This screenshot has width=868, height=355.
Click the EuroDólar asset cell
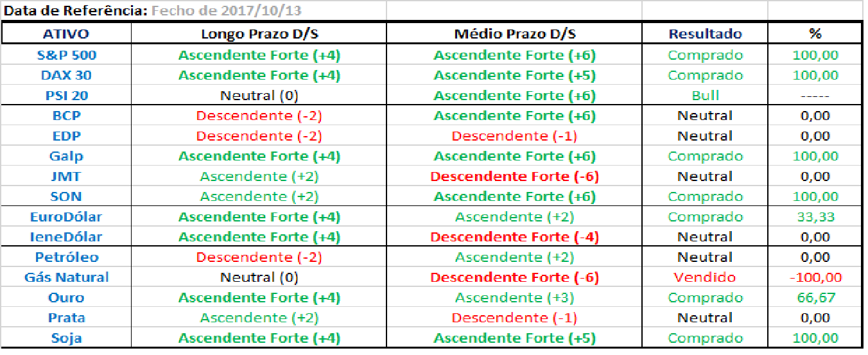66,217
